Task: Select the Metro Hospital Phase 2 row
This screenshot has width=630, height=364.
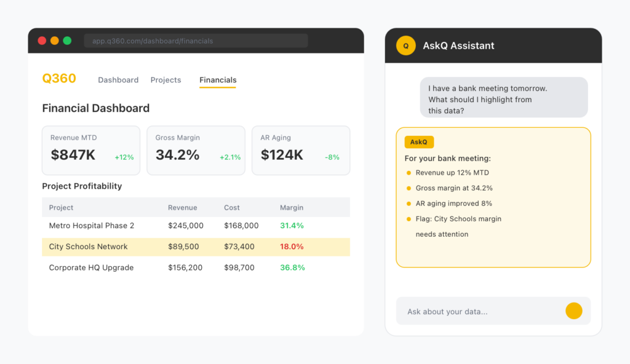Action: [196, 226]
